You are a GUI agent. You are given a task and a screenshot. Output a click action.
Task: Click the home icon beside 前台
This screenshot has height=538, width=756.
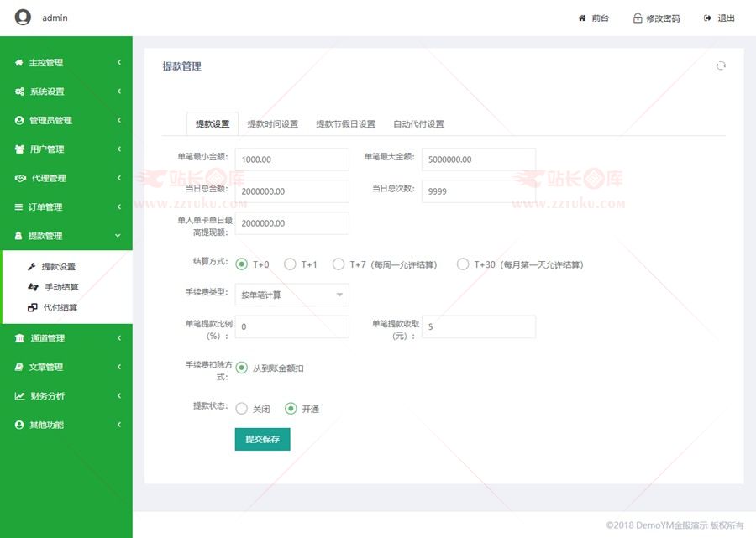[582, 18]
